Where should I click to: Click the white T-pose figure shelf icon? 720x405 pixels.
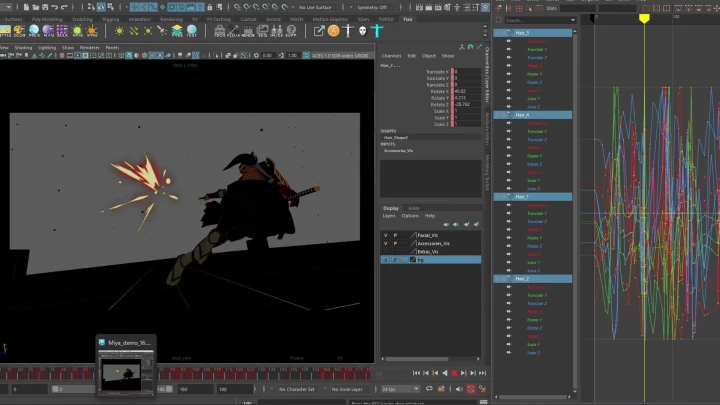pyautogui.click(x=348, y=31)
